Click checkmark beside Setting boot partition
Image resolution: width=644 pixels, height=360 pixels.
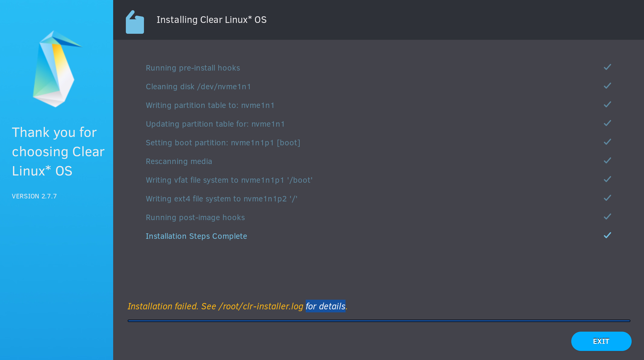[607, 142]
